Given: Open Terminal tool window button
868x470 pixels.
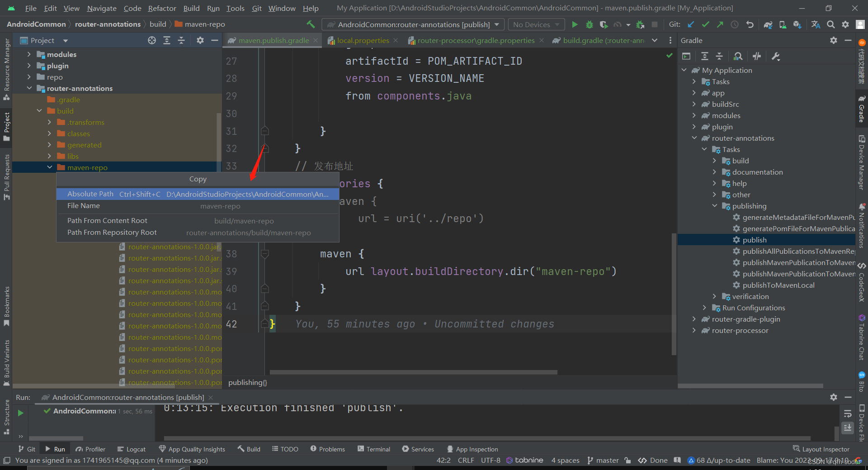Looking at the screenshot, I should (374, 449).
